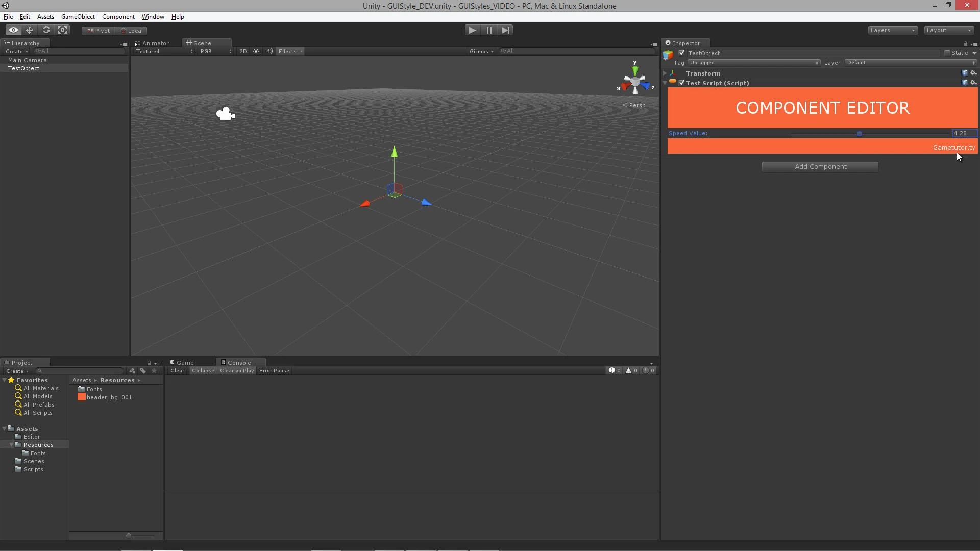Click the console Clear button
Screen dimensions: 980x551
click(x=177, y=371)
